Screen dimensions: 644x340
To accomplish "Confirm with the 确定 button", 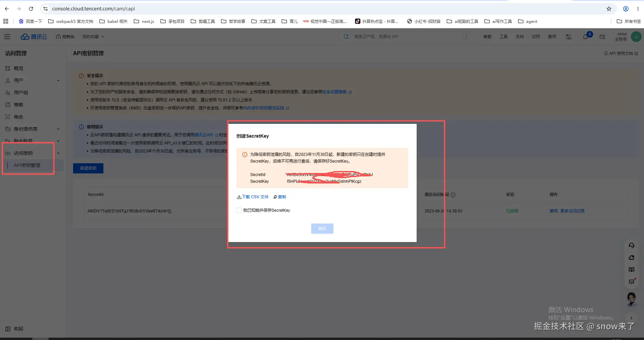I will coord(322,229).
